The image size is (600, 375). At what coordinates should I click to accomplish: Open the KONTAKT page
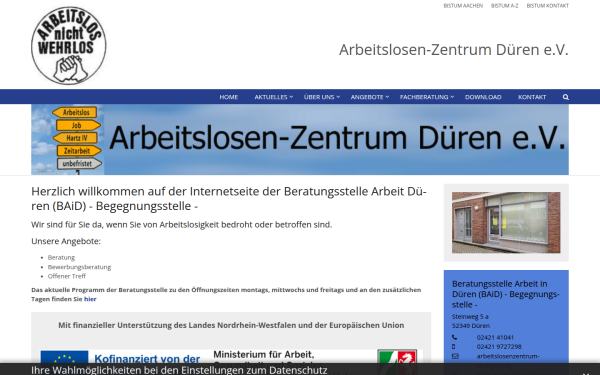532,97
